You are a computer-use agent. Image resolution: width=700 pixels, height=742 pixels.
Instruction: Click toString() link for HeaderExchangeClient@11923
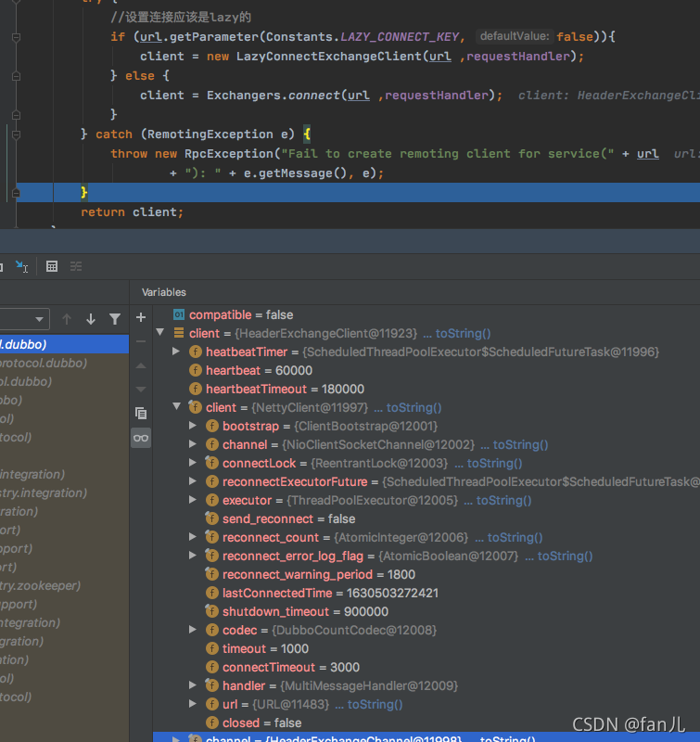click(x=463, y=334)
